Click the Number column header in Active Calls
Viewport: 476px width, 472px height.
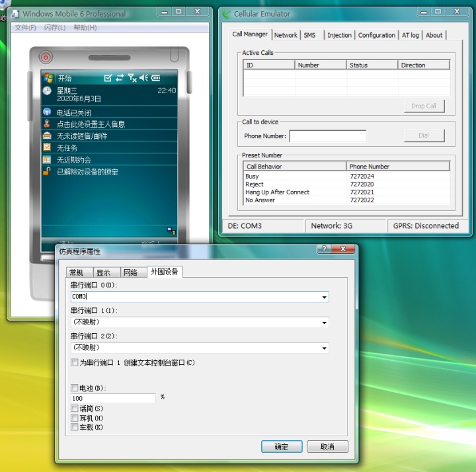321,65
